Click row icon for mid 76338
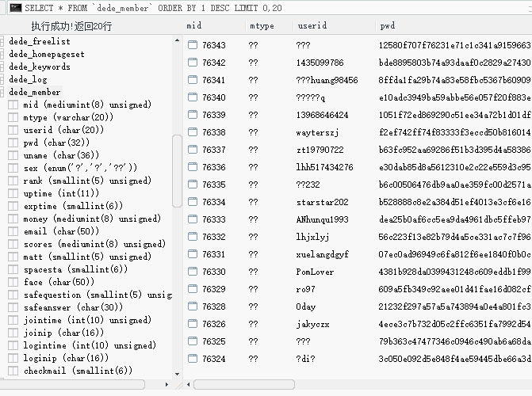This screenshot has height=396, width=532. (x=193, y=132)
